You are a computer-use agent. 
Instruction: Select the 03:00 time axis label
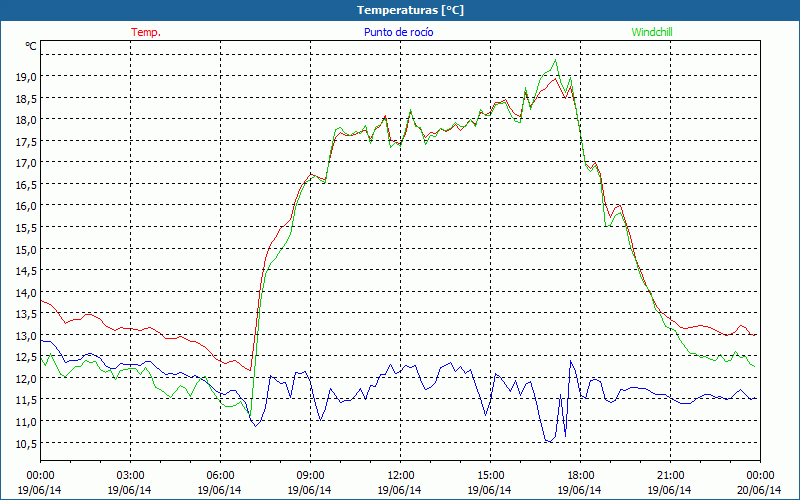coord(130,475)
